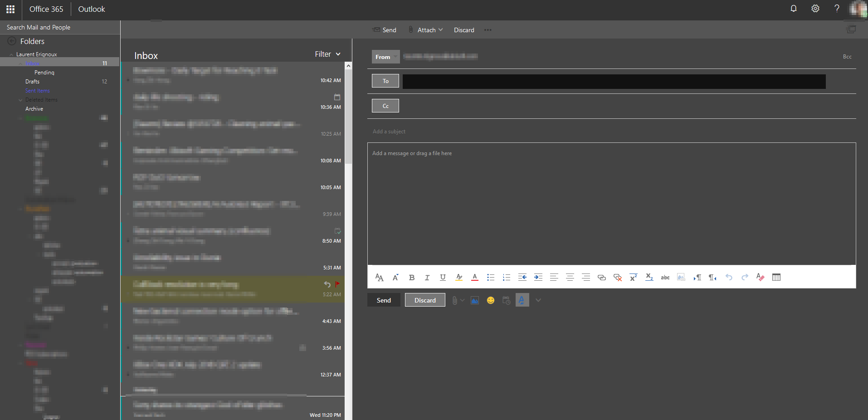Viewport: 868px width, 420px height.
Task: Clear all formatting from the text
Action: coord(761,277)
